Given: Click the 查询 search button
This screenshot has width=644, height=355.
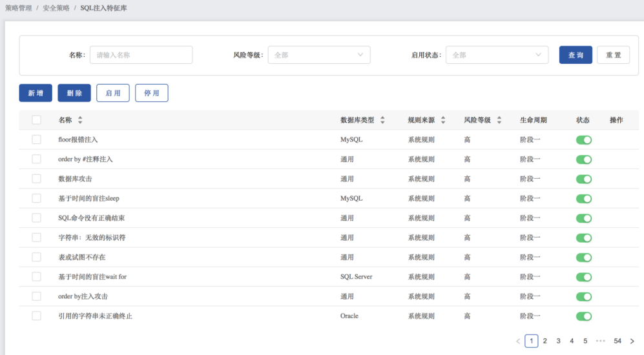Looking at the screenshot, I should [x=576, y=55].
